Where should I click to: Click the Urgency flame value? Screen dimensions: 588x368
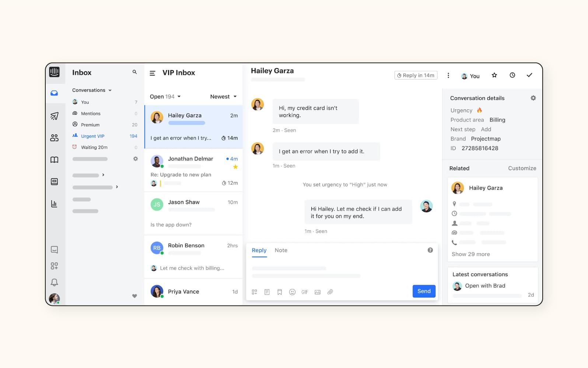point(479,110)
